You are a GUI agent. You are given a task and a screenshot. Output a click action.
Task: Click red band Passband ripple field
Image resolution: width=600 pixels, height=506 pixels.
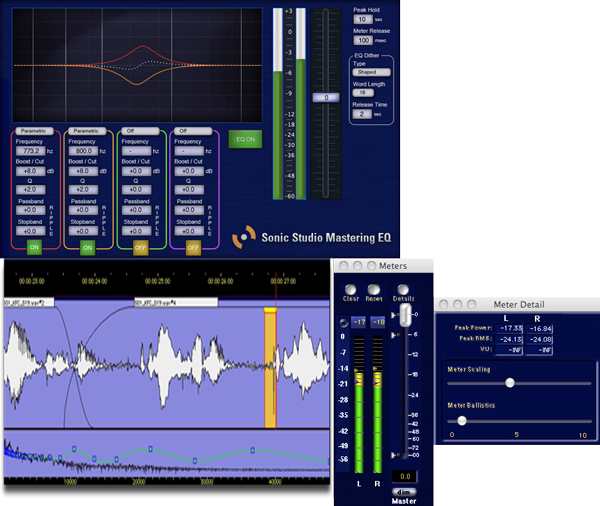pyautogui.click(x=31, y=210)
